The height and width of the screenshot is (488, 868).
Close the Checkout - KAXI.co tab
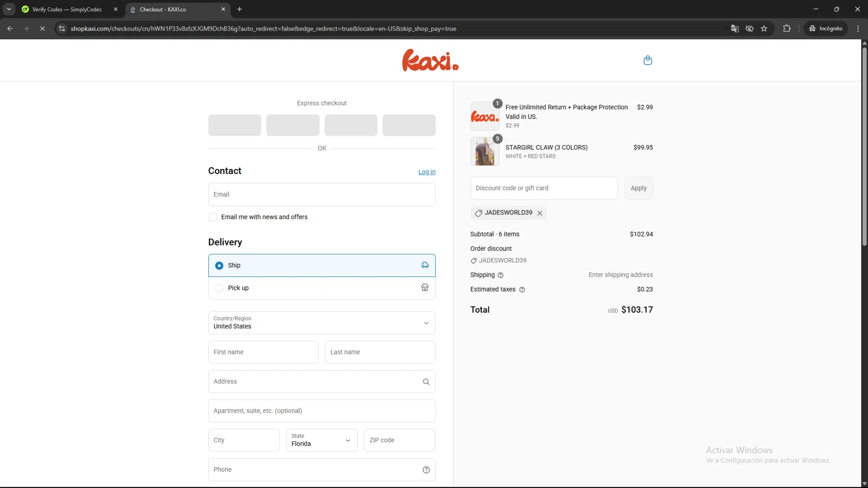(x=223, y=9)
